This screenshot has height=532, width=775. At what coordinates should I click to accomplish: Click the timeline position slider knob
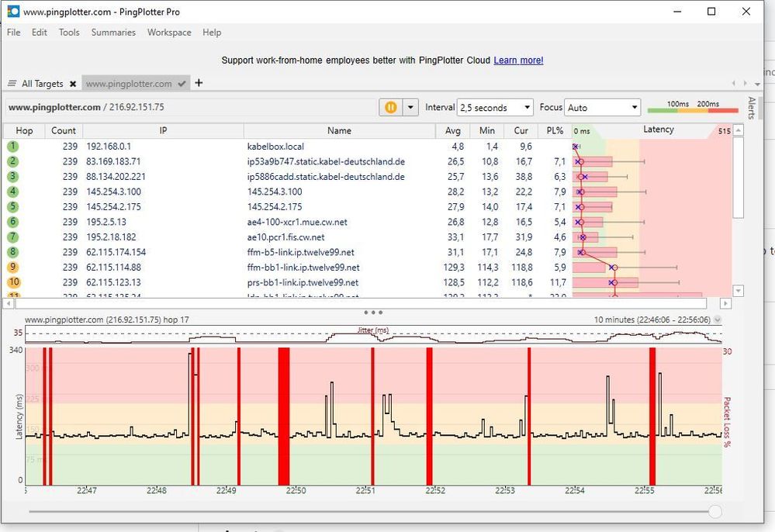714,512
